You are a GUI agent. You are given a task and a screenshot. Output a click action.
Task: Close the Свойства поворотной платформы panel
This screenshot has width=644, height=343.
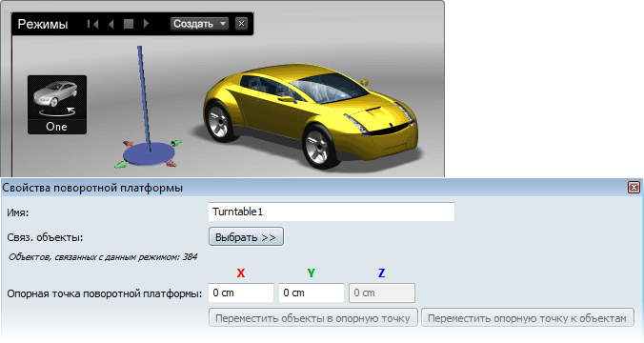[634, 188]
